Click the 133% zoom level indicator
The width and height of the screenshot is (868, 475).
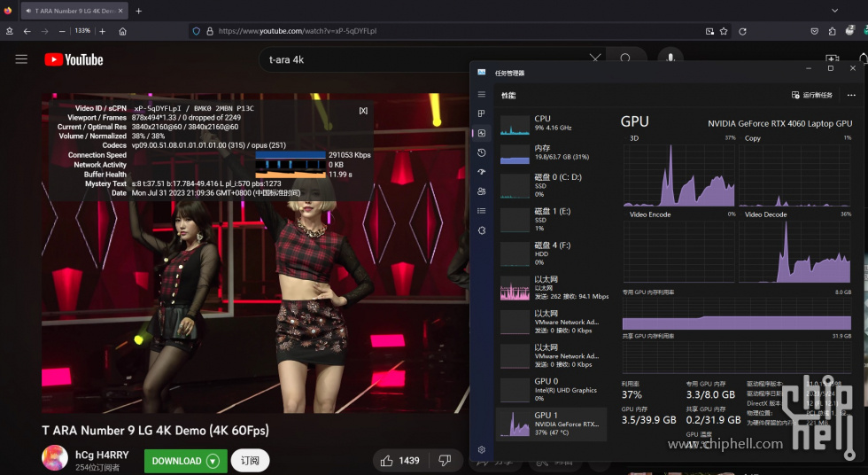(82, 31)
